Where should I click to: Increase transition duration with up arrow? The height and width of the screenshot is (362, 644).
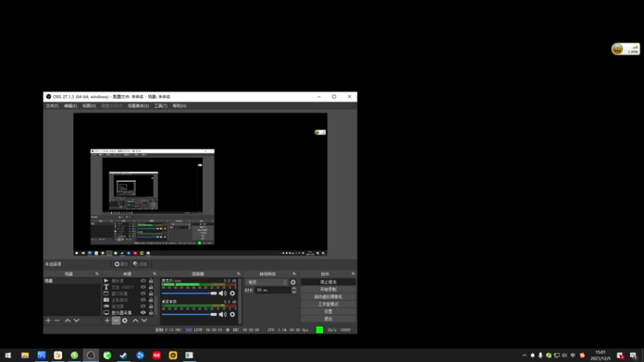(x=294, y=288)
